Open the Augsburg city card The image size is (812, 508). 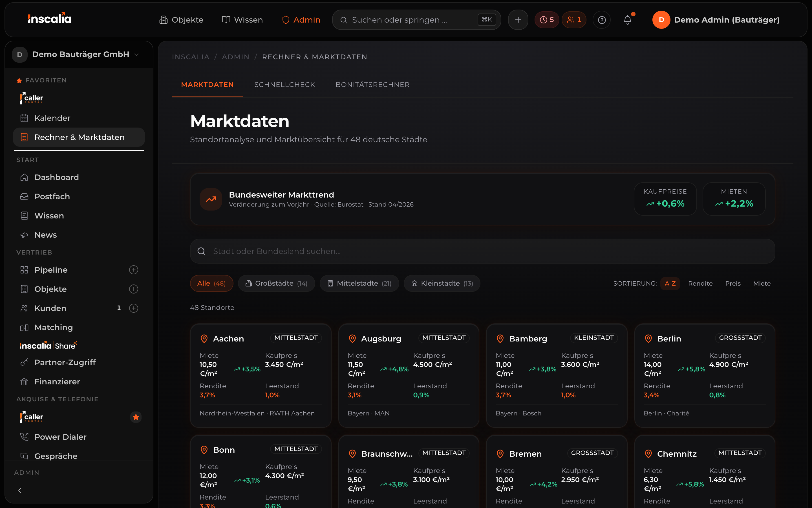point(408,376)
